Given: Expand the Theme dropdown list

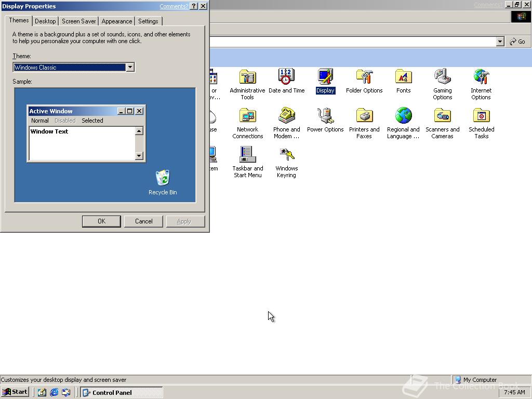Looking at the screenshot, I should click(x=130, y=67).
